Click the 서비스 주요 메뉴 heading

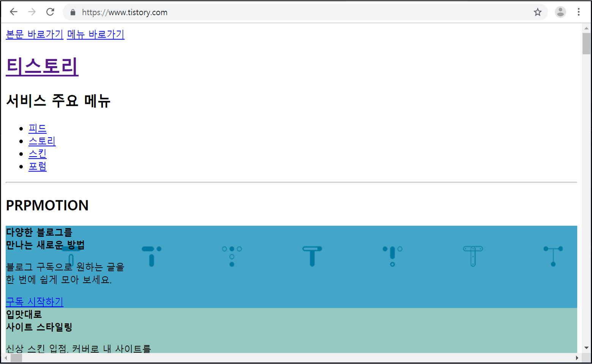pos(58,101)
